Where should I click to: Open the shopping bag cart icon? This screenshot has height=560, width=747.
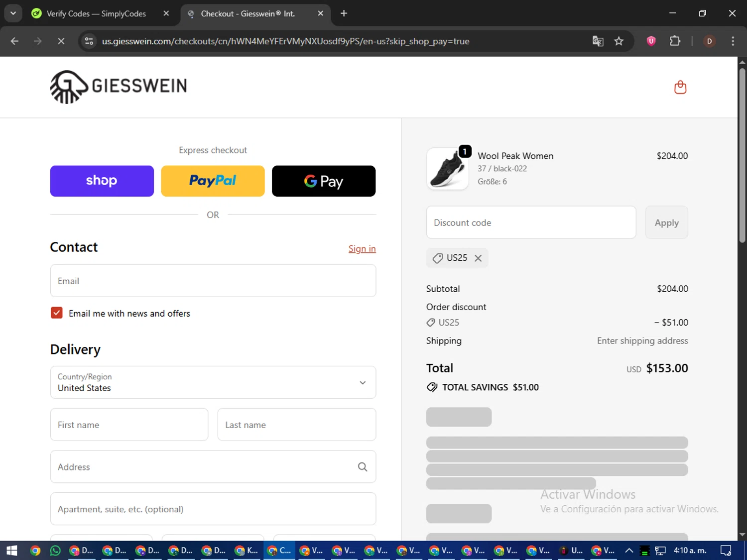680,87
